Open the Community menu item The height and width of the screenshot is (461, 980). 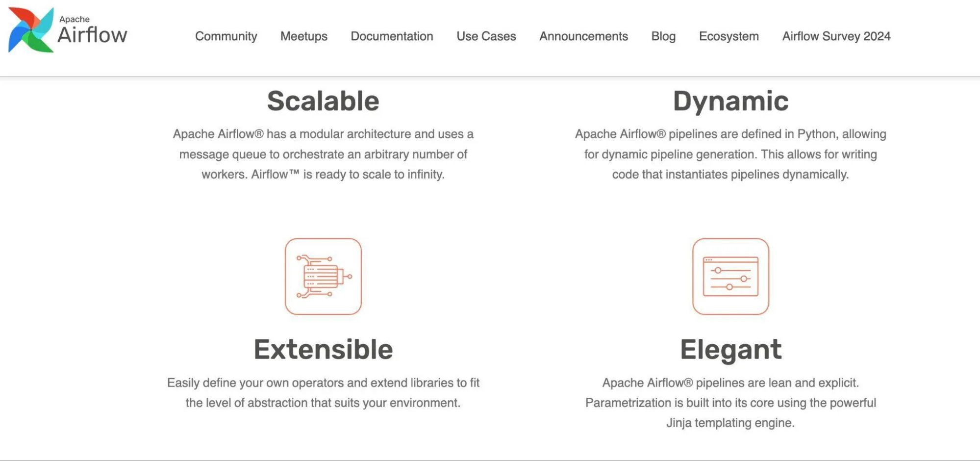[x=226, y=36]
